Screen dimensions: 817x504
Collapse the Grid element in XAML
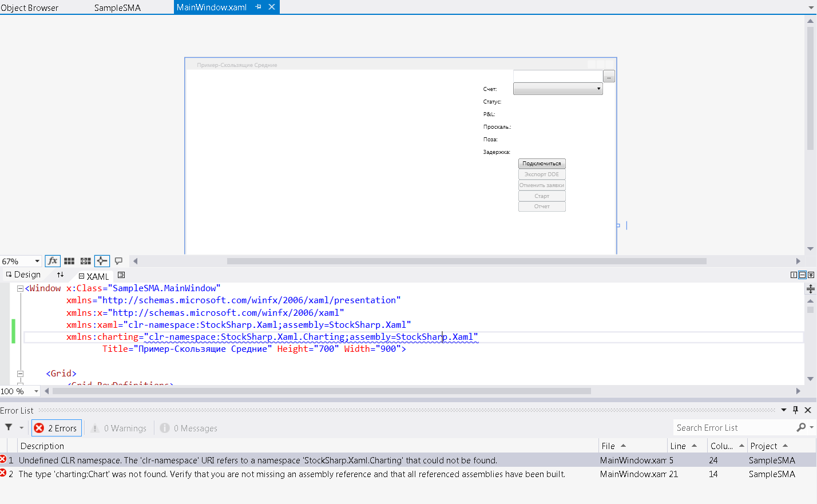pyautogui.click(x=20, y=374)
